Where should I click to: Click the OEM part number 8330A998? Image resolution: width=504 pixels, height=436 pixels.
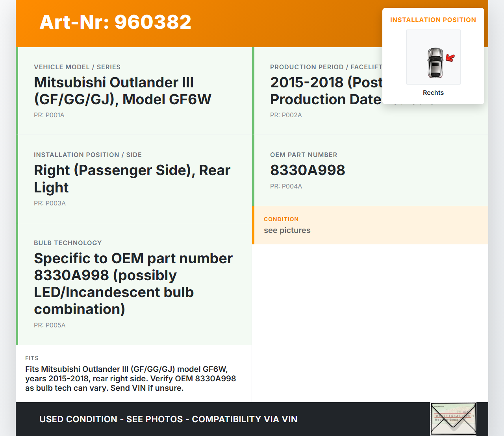[308, 170]
